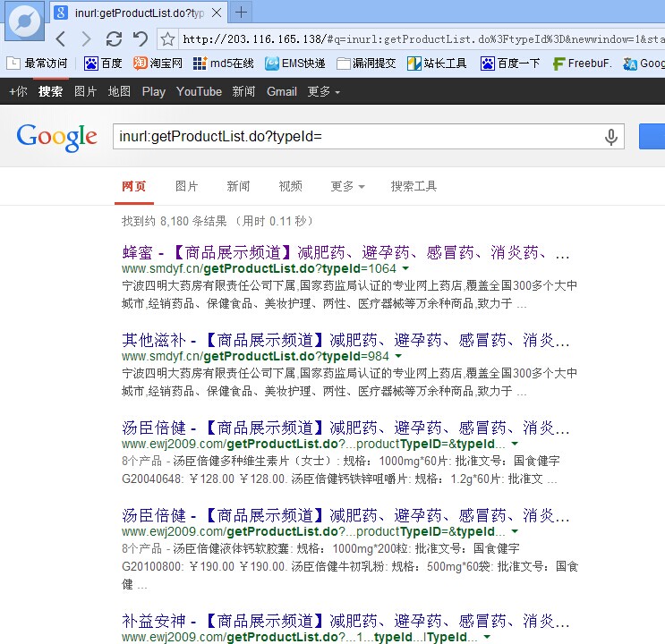
Task: Open the 其他滋补 search result link
Action: [x=345, y=341]
